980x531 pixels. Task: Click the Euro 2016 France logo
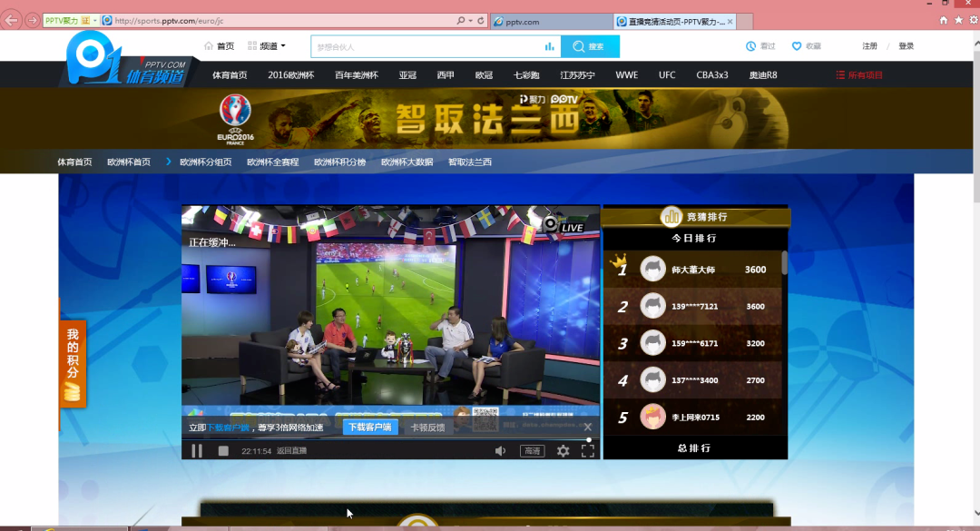[236, 119]
